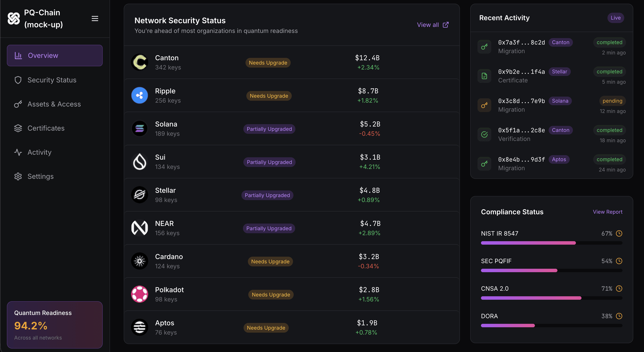Click the PQ-Chain logo icon

point(14,19)
